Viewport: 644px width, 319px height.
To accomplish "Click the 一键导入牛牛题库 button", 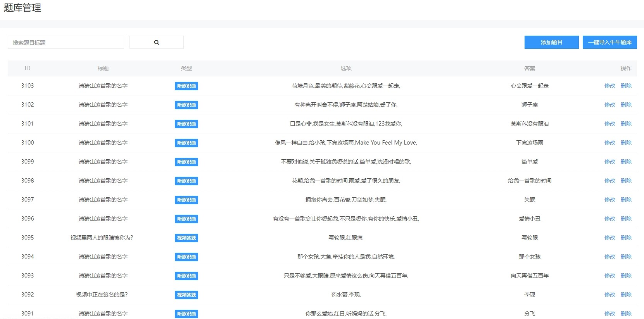I will (609, 42).
